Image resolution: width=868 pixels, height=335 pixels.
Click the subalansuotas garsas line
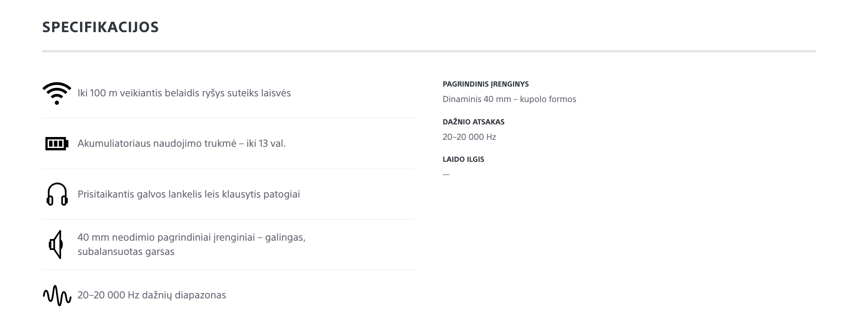click(126, 252)
